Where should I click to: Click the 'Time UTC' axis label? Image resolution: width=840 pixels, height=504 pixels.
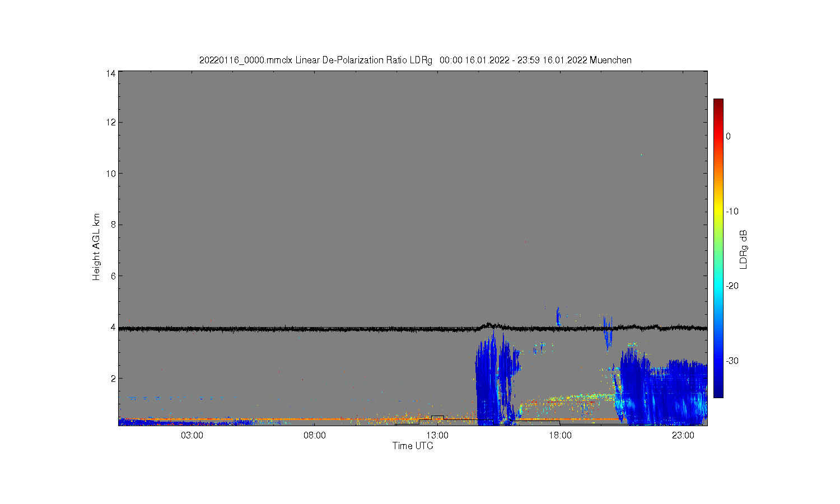click(413, 446)
